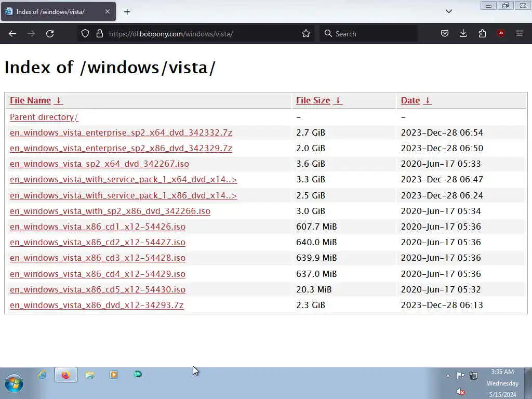Image resolution: width=532 pixels, height=399 pixels.
Task: Sort the listing by Date
Action: (x=410, y=100)
